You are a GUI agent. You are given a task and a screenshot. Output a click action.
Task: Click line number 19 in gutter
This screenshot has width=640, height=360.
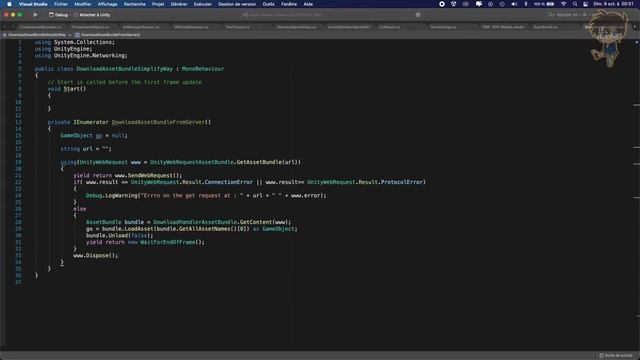click(x=18, y=162)
